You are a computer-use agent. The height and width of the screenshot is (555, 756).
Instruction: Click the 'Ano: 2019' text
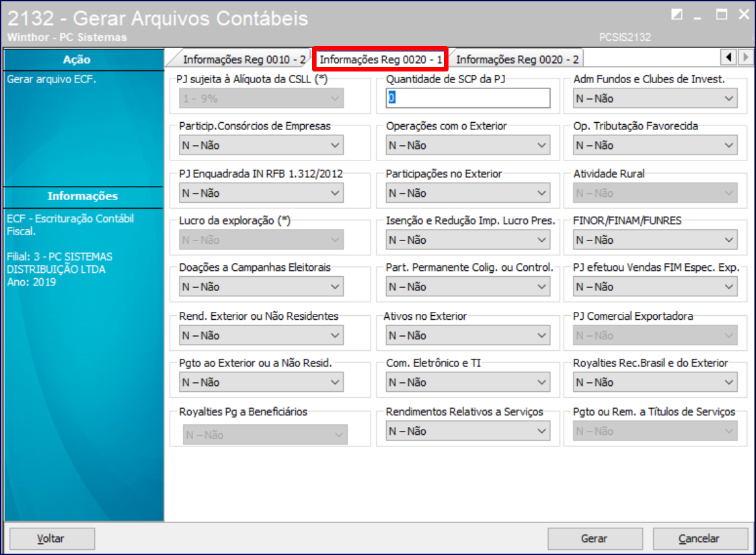(31, 282)
